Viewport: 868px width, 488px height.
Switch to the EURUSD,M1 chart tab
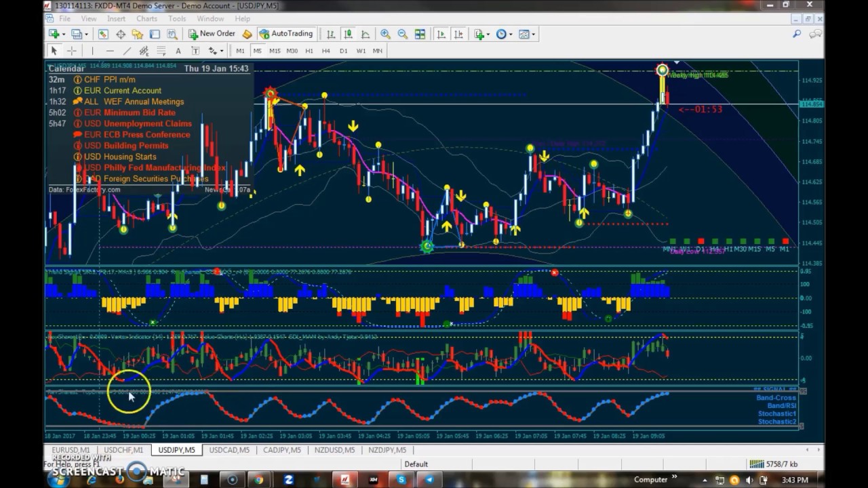71,450
